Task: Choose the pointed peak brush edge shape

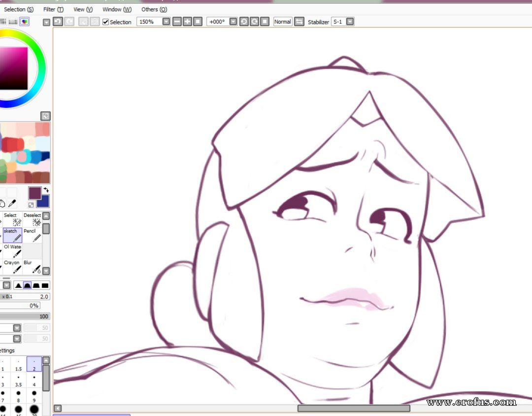Action: tap(18, 285)
